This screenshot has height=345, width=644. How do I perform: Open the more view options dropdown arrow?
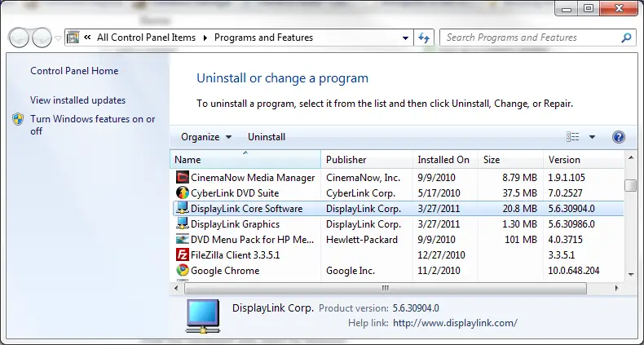pos(592,137)
